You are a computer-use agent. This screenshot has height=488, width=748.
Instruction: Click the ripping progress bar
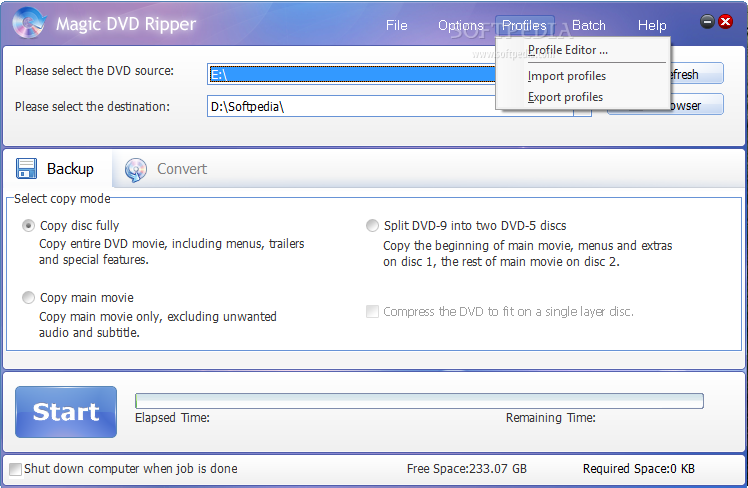(x=419, y=401)
